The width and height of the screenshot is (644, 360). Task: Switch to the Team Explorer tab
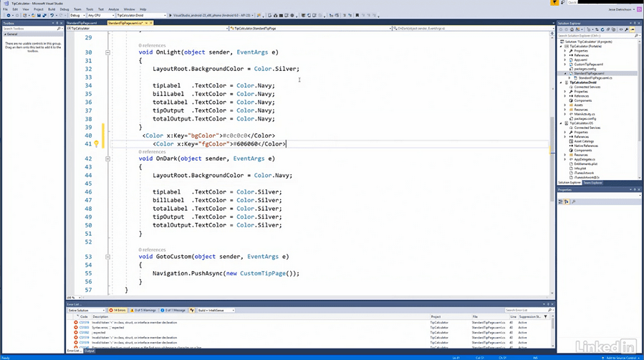tap(592, 182)
